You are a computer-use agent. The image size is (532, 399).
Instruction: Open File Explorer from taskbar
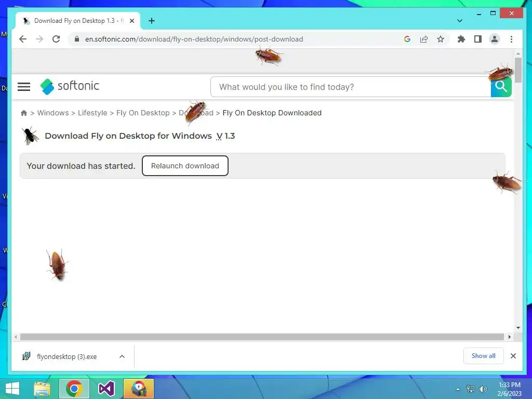click(42, 389)
